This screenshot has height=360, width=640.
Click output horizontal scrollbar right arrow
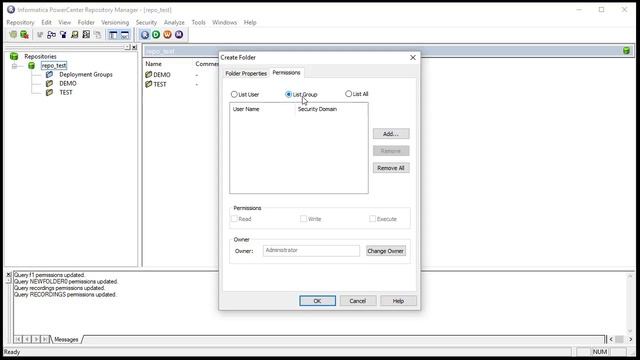tap(630, 339)
